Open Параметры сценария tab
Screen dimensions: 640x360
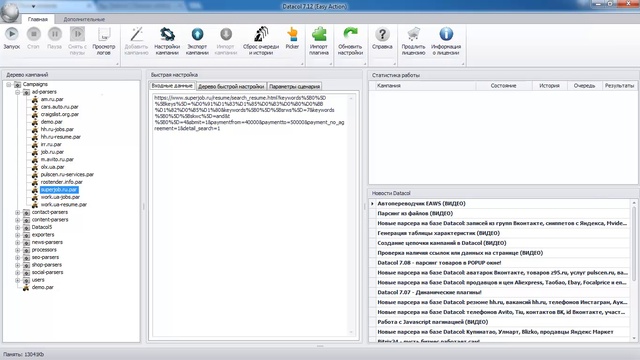coord(294,87)
